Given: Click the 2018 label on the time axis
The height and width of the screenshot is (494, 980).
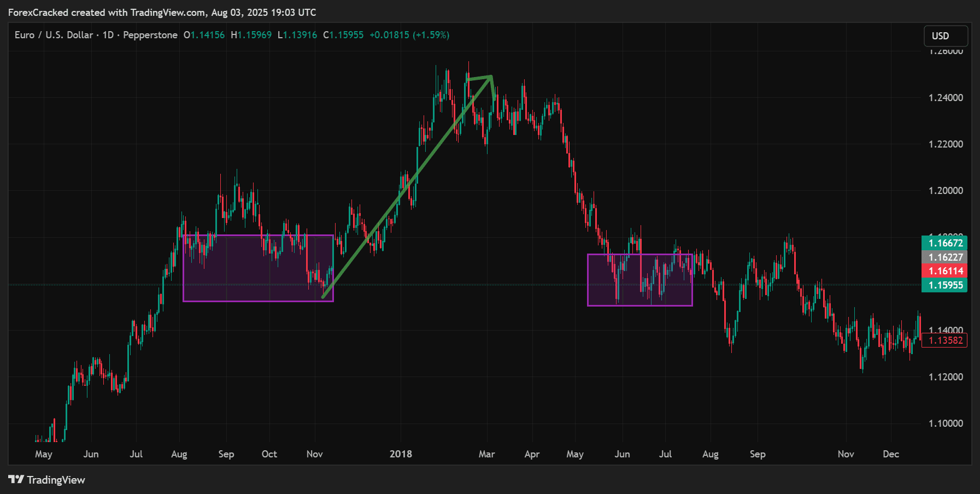Looking at the screenshot, I should 402,454.
